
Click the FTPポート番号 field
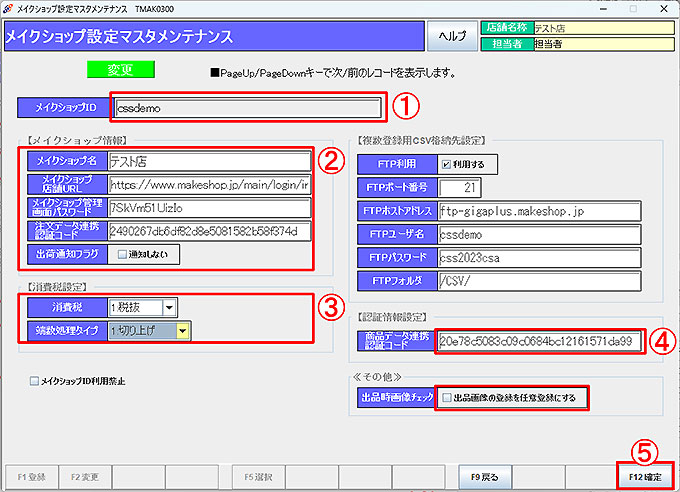point(459,188)
